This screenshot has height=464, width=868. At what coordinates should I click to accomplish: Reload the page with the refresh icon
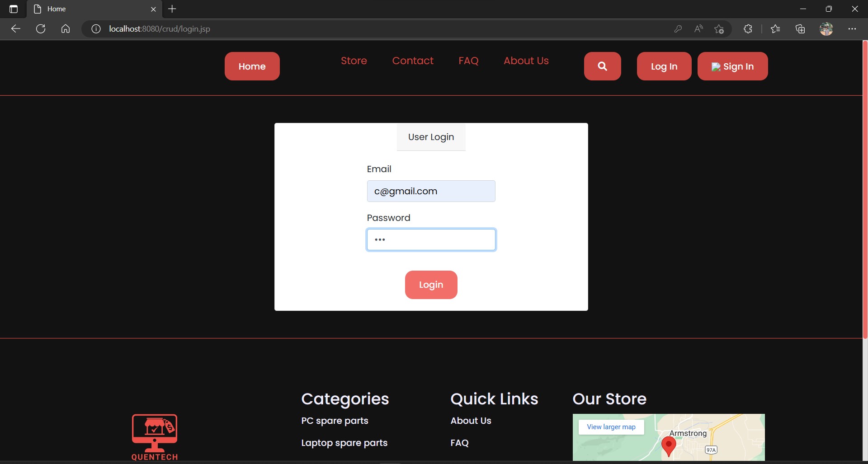pyautogui.click(x=40, y=28)
